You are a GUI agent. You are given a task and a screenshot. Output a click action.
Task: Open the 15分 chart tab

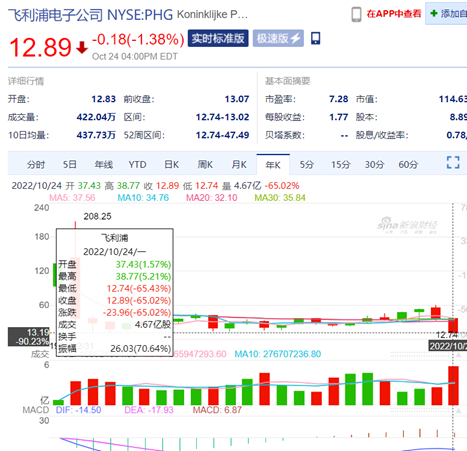pyautogui.click(x=340, y=165)
